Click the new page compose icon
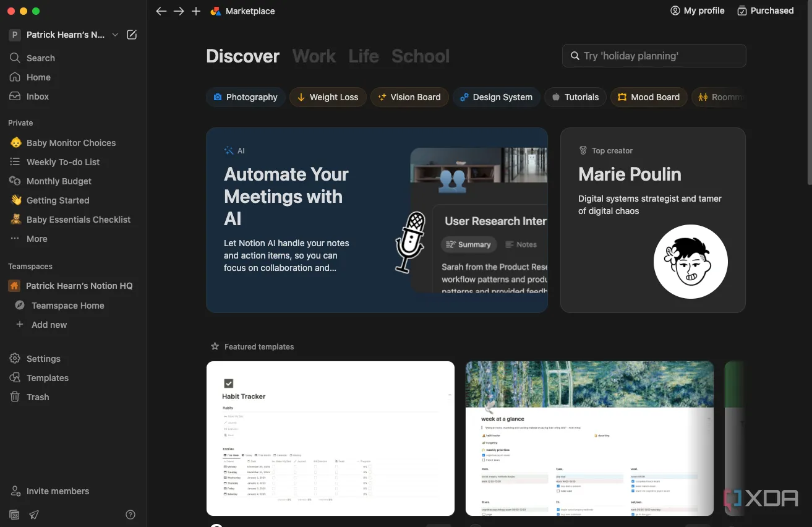Viewport: 812px width, 527px height. click(132, 35)
